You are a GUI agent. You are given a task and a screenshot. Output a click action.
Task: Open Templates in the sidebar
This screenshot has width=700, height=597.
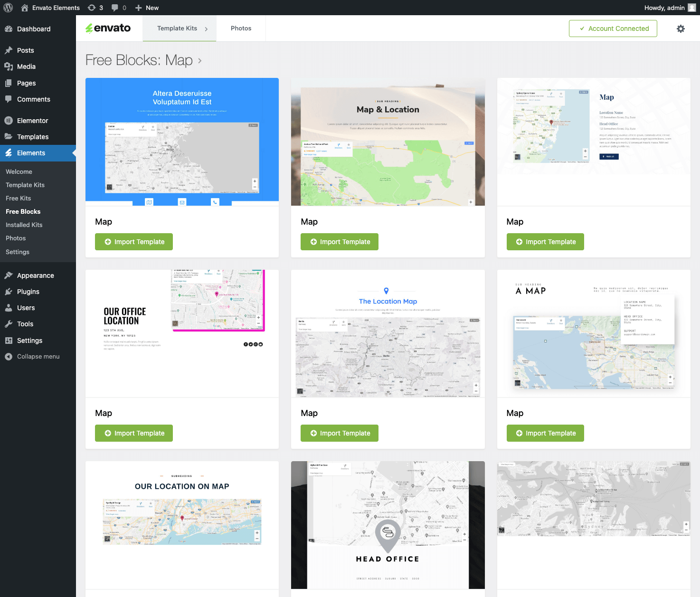coord(38,137)
